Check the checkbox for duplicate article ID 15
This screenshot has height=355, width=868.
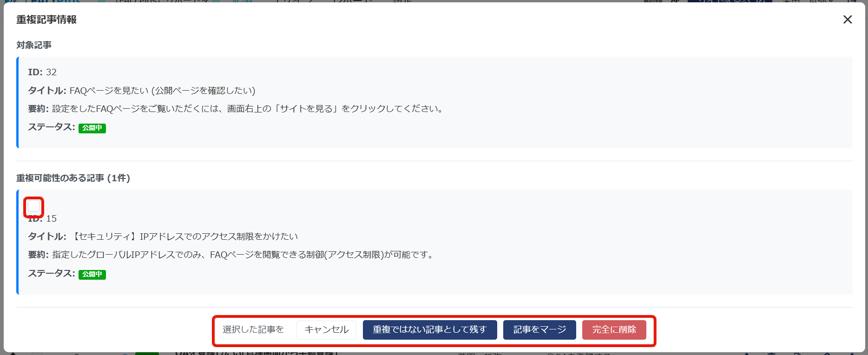click(34, 206)
